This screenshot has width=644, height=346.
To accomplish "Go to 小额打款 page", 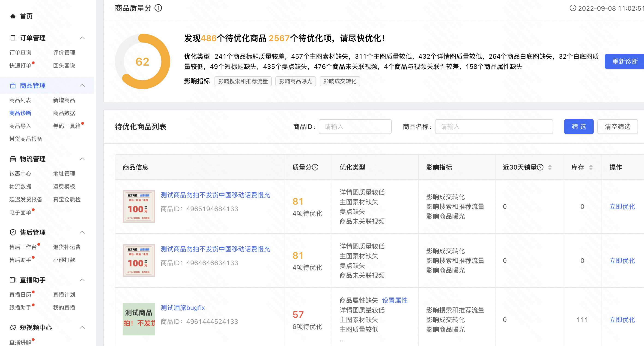I will pyautogui.click(x=64, y=260).
